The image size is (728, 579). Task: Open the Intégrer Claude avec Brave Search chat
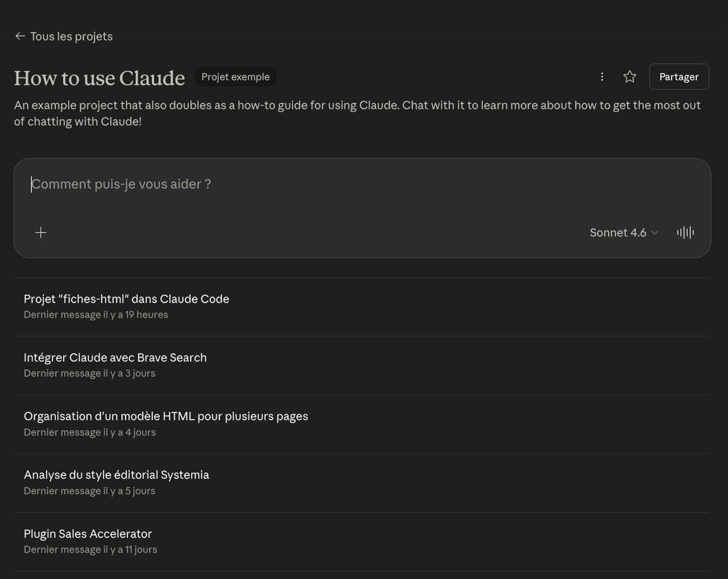[x=362, y=365]
